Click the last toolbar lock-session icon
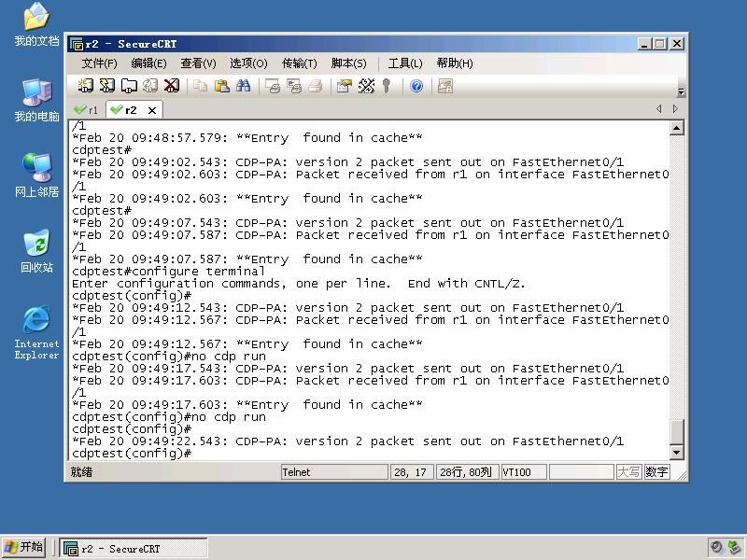The height and width of the screenshot is (560, 747). coord(445,86)
